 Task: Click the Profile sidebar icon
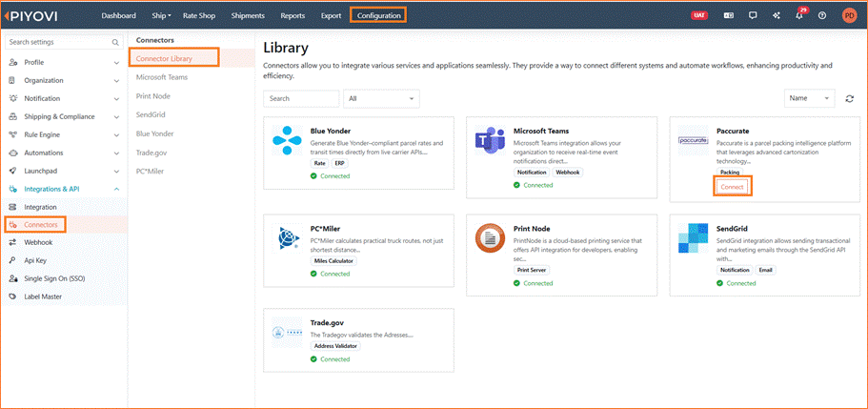[12, 63]
